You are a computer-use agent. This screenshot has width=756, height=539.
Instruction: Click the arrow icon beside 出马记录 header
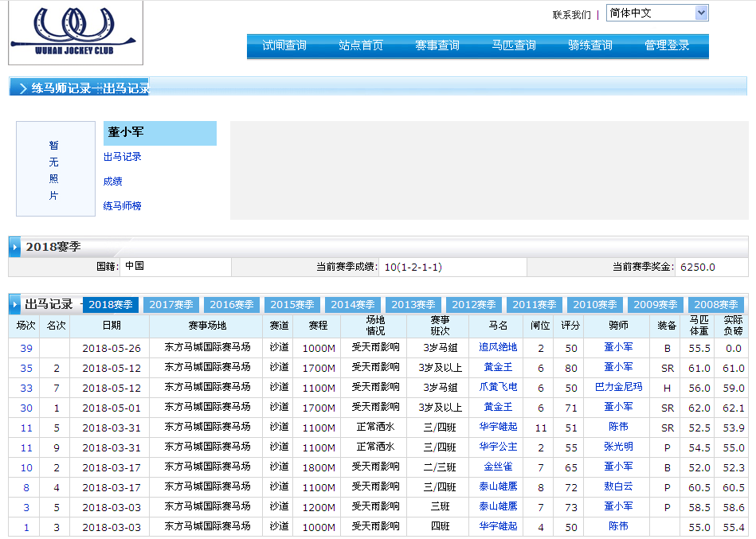click(x=15, y=304)
